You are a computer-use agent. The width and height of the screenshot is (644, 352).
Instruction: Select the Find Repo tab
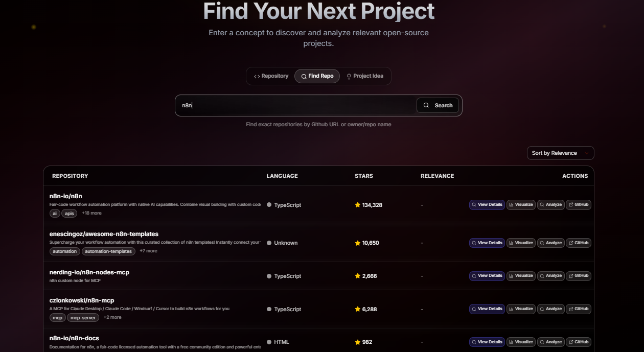click(x=317, y=76)
